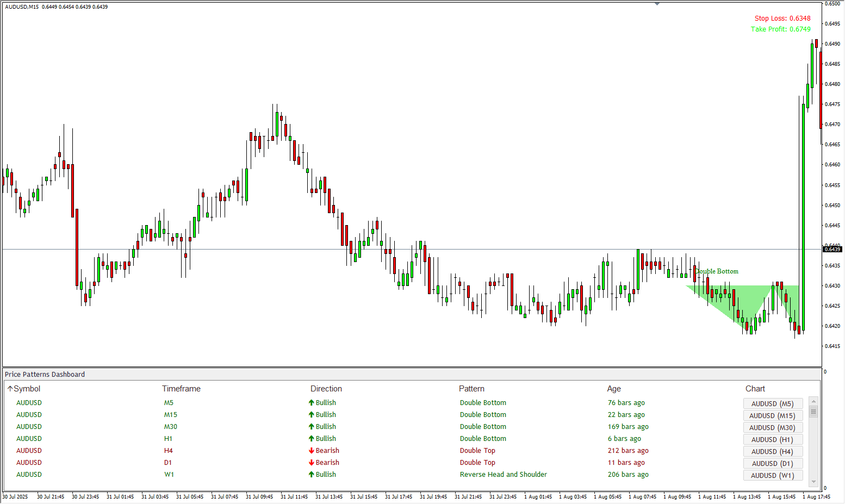Click the green bullish arrow in M5 row
The height and width of the screenshot is (504, 845).
pyautogui.click(x=311, y=403)
